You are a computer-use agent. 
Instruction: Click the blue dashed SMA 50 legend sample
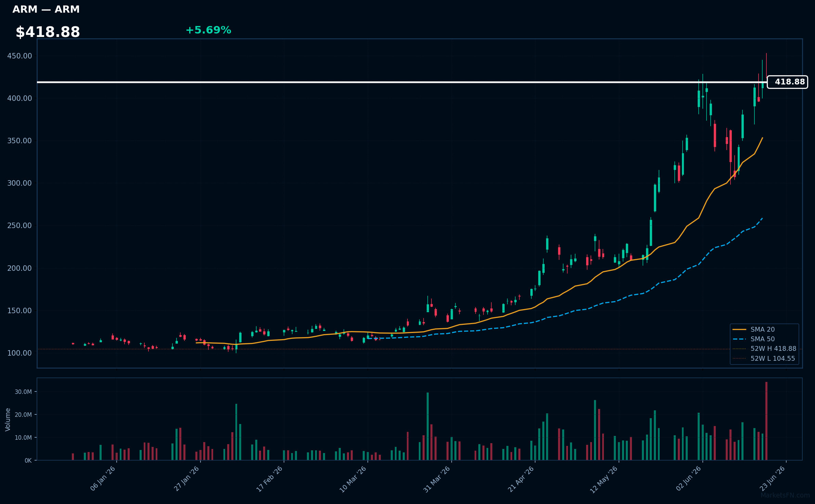coord(739,339)
